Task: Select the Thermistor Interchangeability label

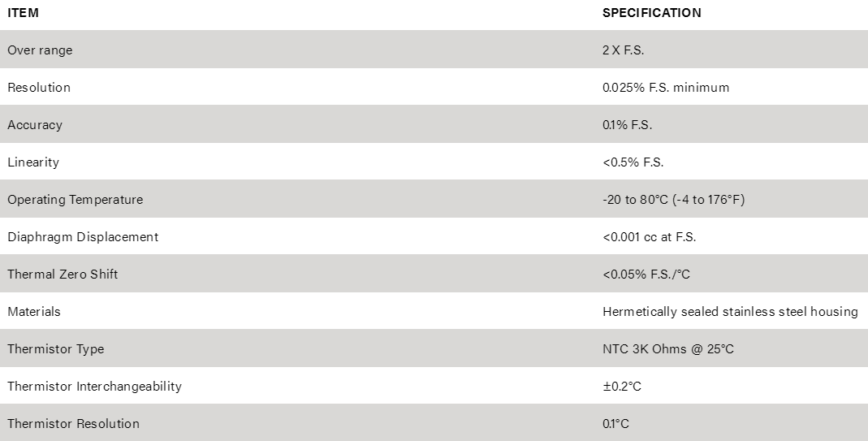Action: 95,387
